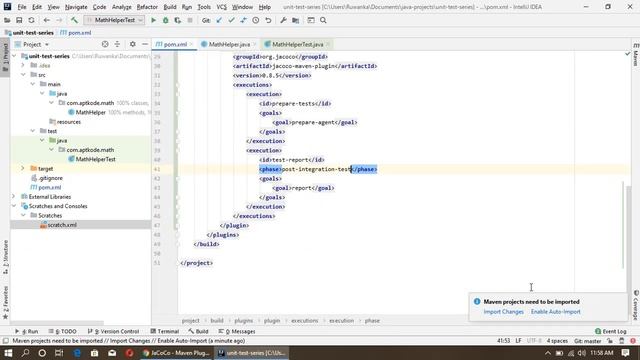This screenshot has width=640, height=360.
Task: Click the Open folder toolbar icon
Action: pos(7,20)
